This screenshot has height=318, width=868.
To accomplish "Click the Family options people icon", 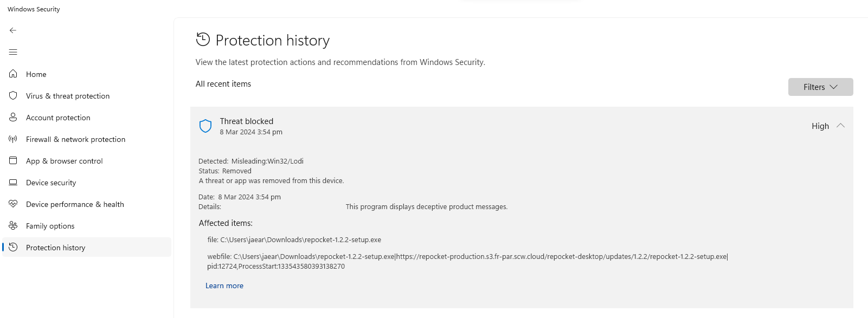I will pos(13,225).
